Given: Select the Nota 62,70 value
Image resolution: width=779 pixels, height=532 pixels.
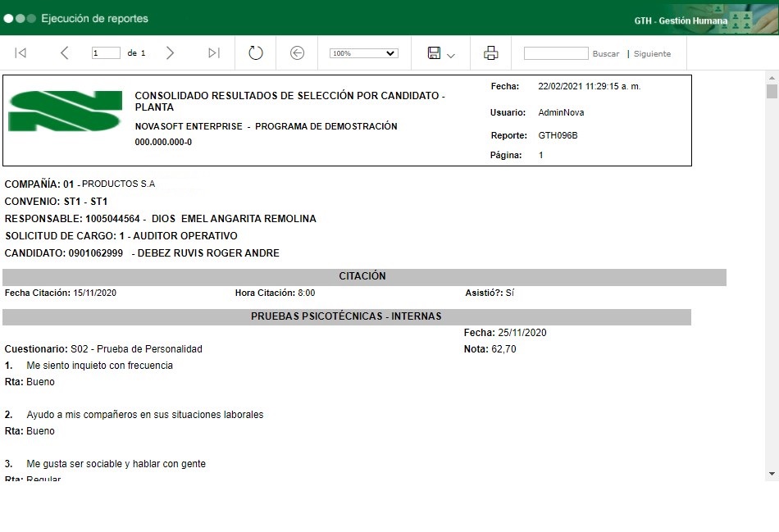Looking at the screenshot, I should click(490, 349).
